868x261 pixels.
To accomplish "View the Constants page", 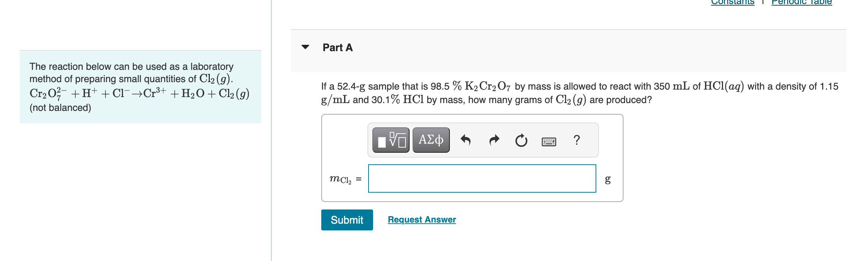I will 732,2.
